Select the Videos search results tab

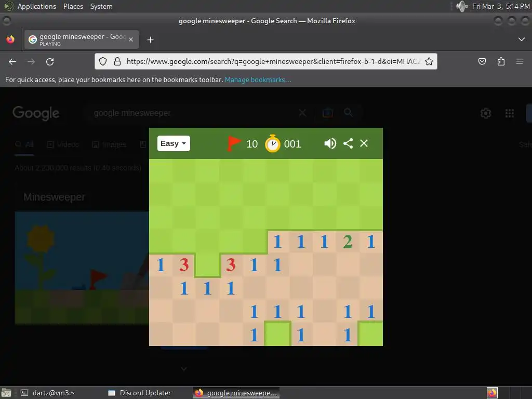point(63,144)
